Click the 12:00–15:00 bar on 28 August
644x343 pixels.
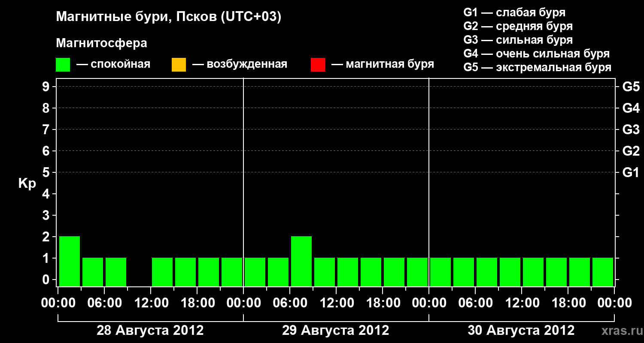coord(162,272)
